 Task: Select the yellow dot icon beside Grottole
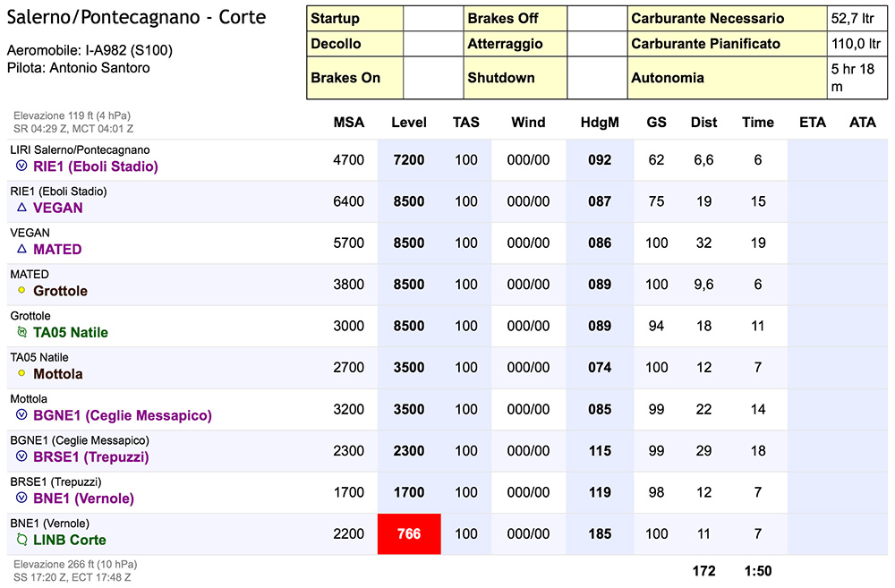pos(21,291)
